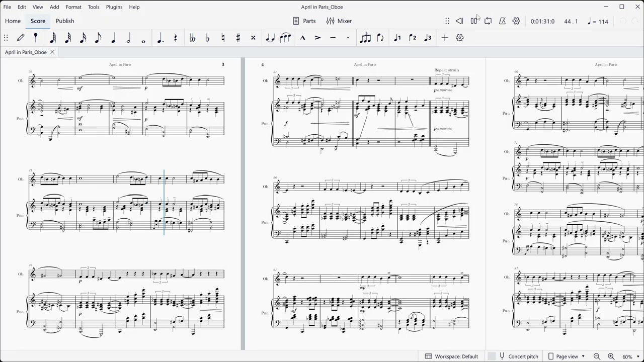Apply sharp accidental
Screen dimensions: 644x362
pos(238,38)
